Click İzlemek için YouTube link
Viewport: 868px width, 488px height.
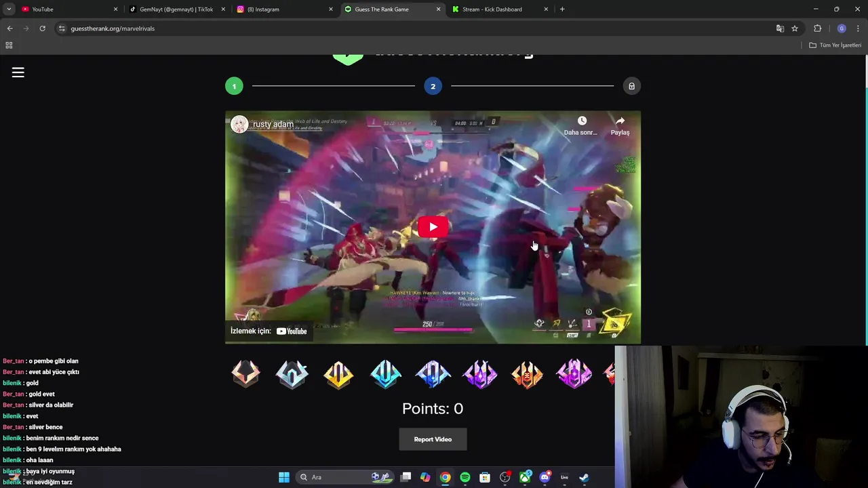269,331
